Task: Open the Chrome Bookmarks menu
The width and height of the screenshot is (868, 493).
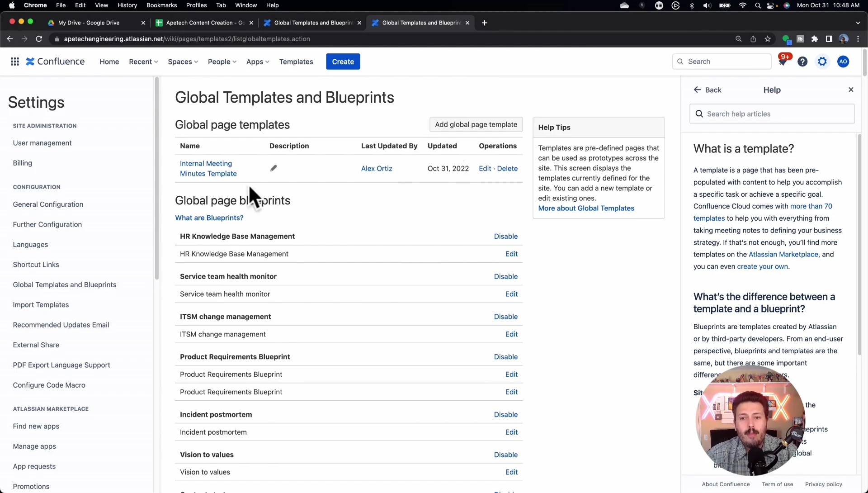Action: pos(161,5)
